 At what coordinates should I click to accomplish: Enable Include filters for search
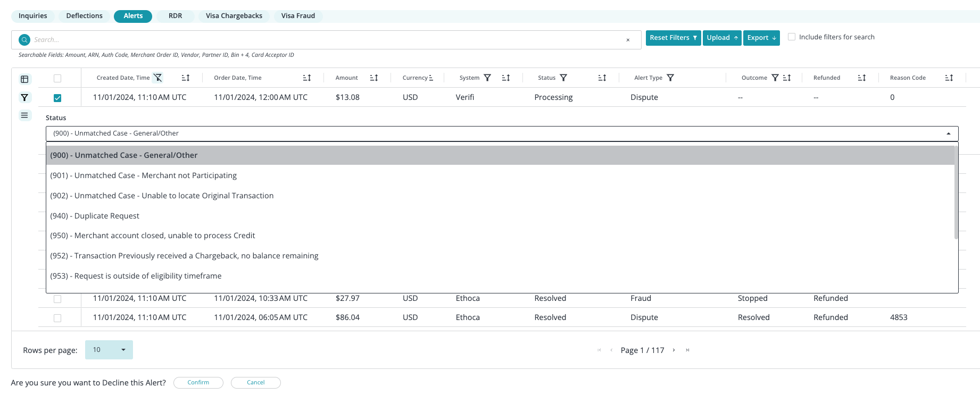coord(792,37)
